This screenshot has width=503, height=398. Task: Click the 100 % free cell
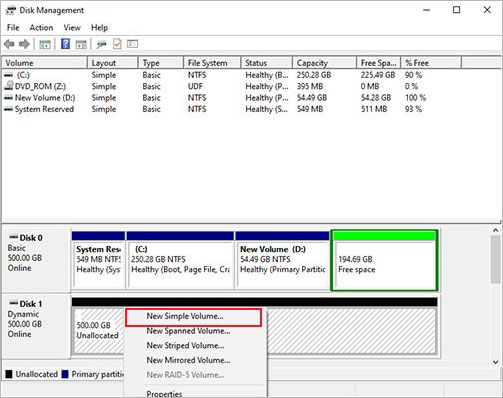(x=415, y=98)
